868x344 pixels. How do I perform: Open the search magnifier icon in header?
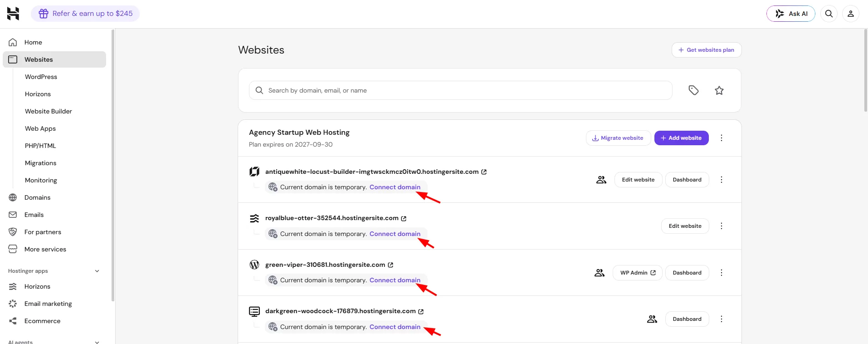(x=829, y=14)
